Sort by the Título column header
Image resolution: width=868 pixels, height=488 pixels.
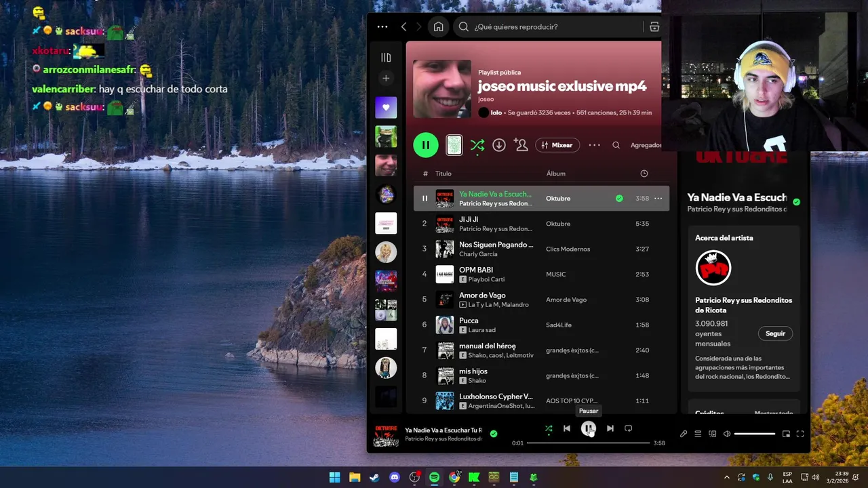coord(443,174)
